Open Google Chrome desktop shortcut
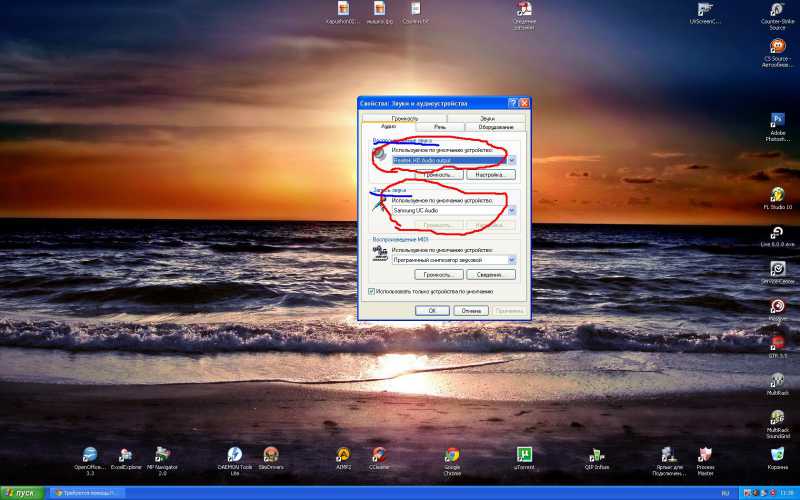800x500 pixels. point(452,455)
